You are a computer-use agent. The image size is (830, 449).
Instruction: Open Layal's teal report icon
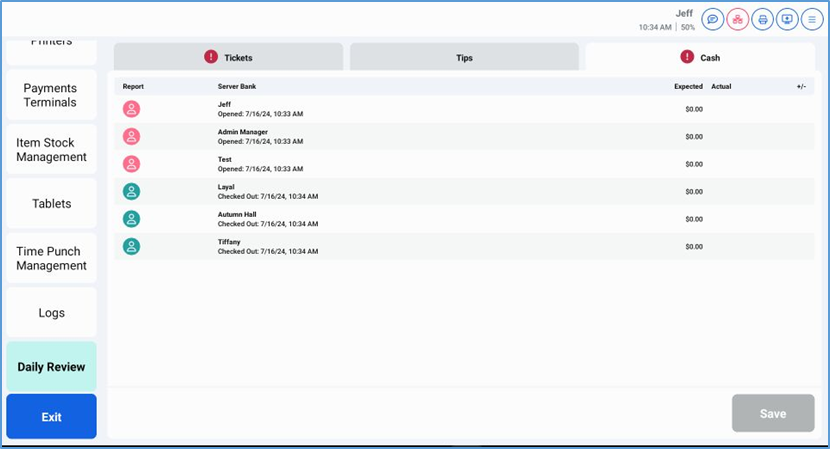pyautogui.click(x=132, y=191)
